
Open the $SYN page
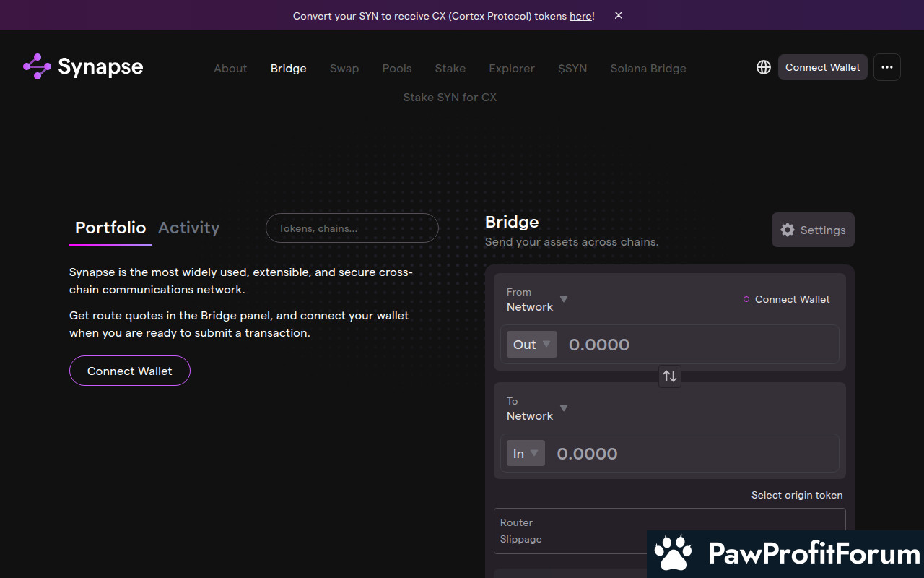572,69
